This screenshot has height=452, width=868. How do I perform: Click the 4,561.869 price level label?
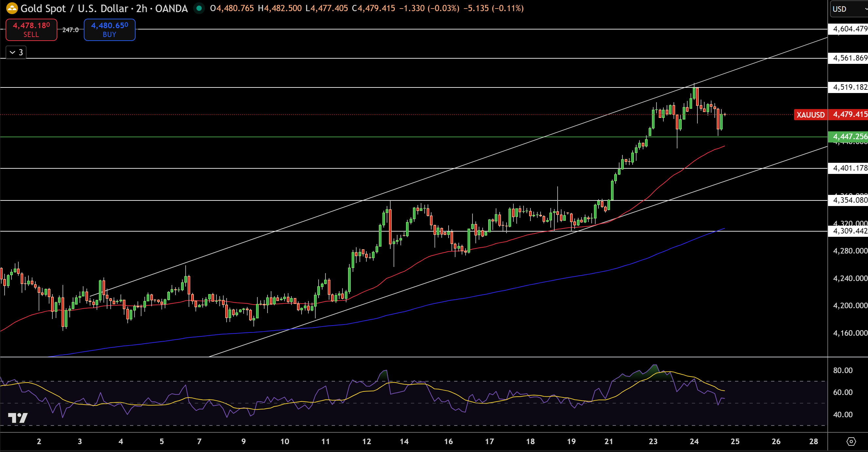tap(848, 58)
